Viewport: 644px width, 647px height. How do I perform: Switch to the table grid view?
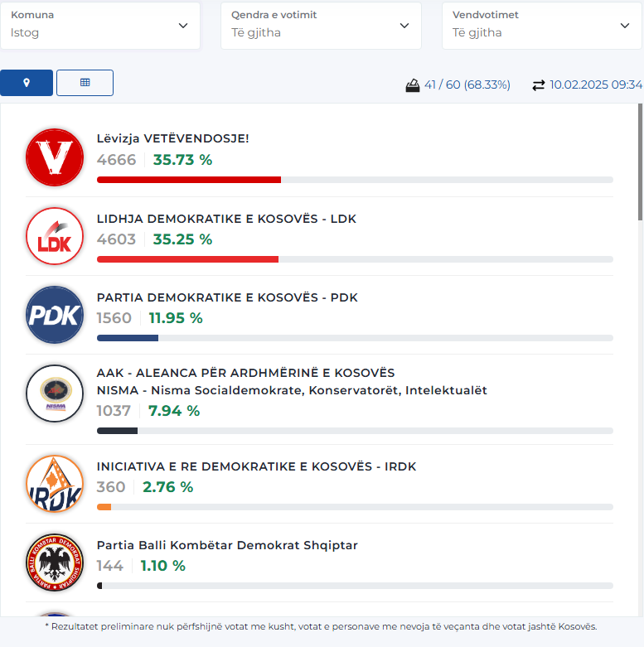(x=85, y=83)
